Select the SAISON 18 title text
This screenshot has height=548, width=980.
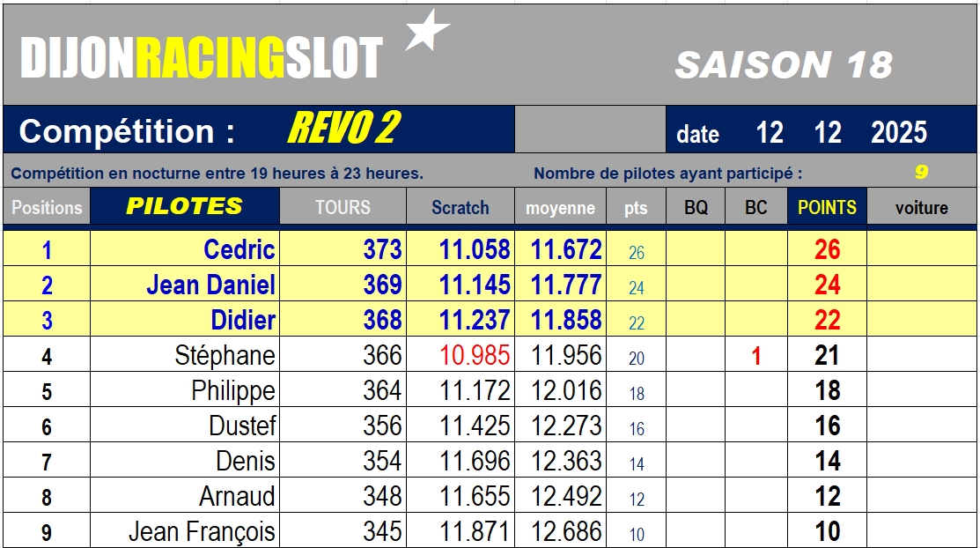[784, 64]
